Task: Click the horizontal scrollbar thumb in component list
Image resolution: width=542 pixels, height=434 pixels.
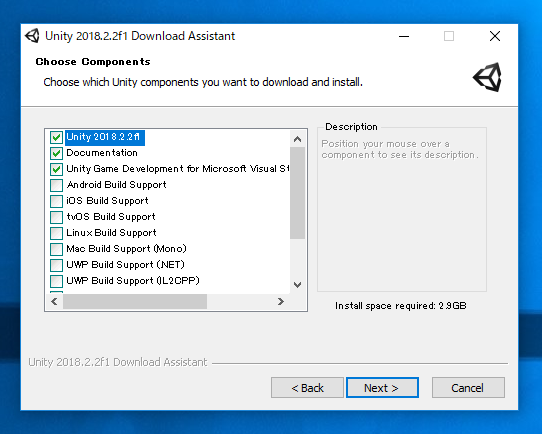Action: point(135,302)
